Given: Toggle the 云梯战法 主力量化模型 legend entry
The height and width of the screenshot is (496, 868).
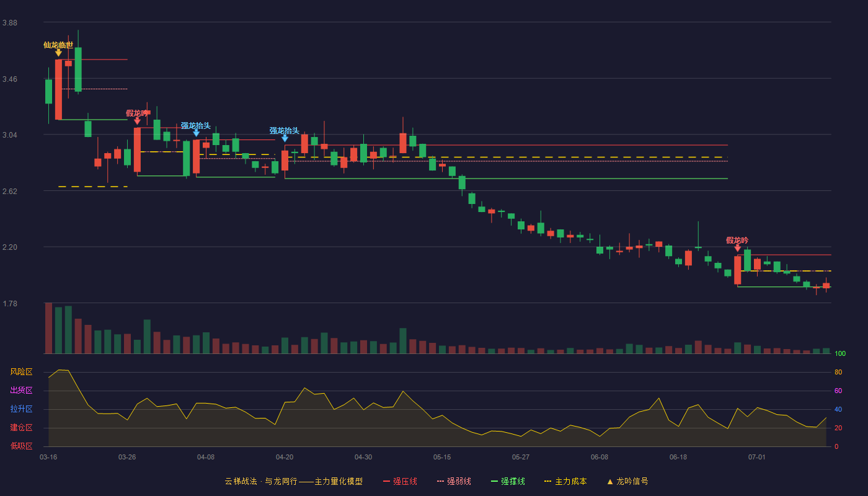Looking at the screenshot, I should 293,481.
